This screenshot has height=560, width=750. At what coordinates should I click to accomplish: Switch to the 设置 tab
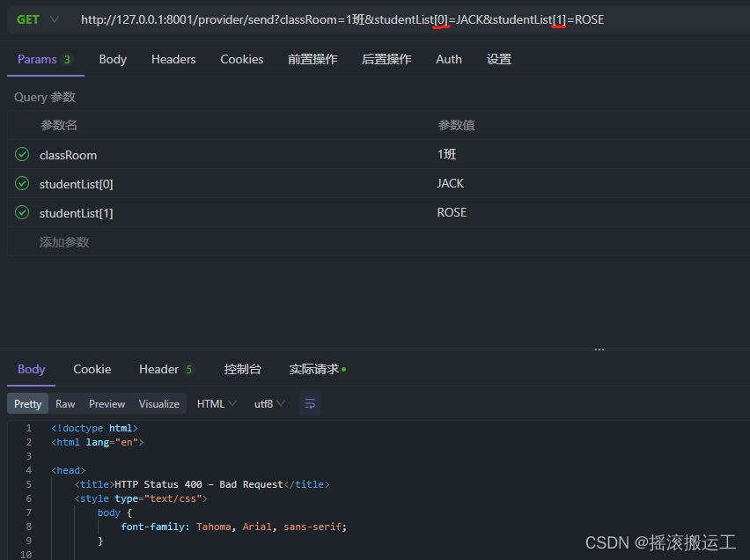(499, 59)
